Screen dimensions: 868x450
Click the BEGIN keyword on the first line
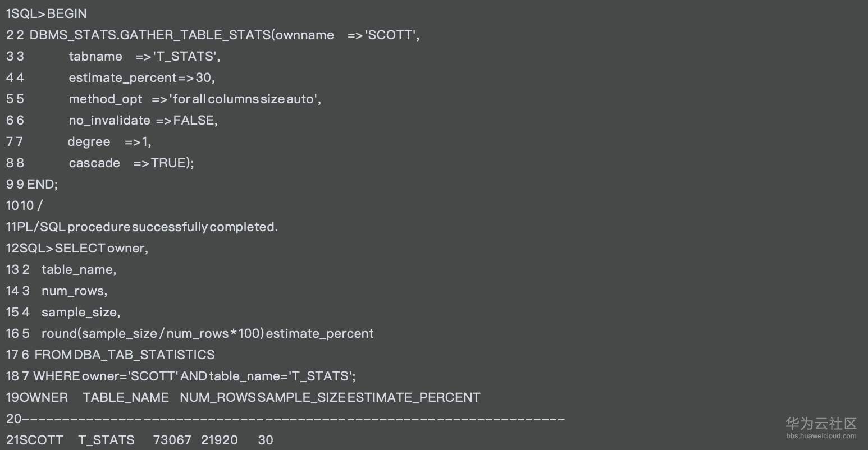coord(67,13)
